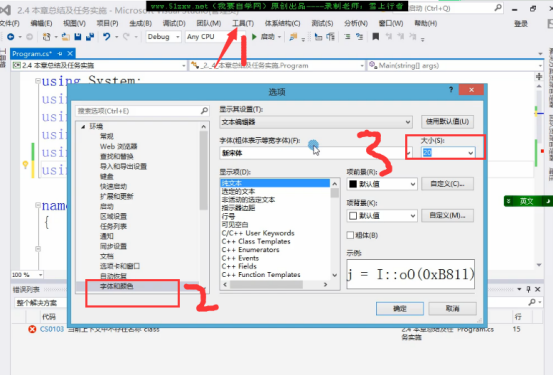Screen dimensions: 554x376
Task: Click the black foreground color swatch
Action: tap(353, 184)
